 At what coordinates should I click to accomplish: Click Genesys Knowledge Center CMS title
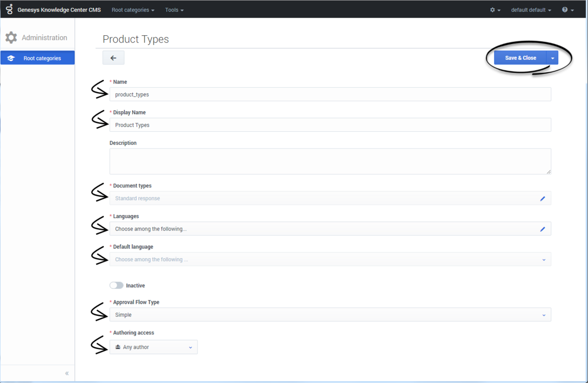[59, 10]
